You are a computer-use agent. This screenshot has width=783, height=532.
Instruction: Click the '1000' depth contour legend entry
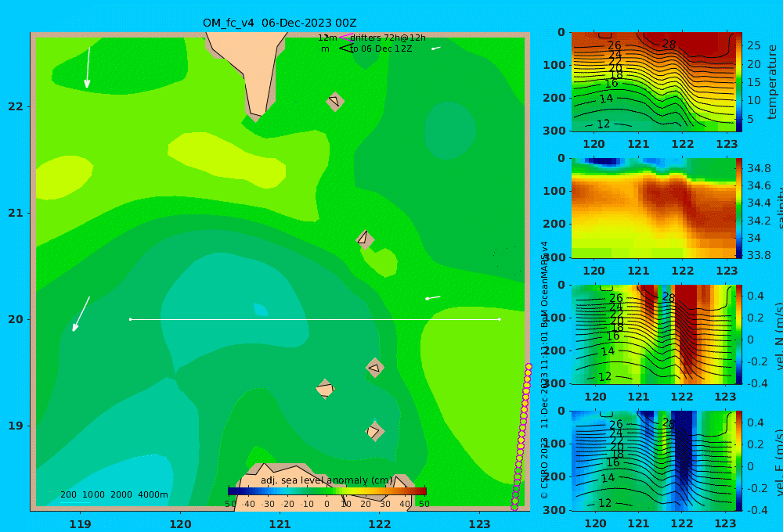click(x=93, y=494)
